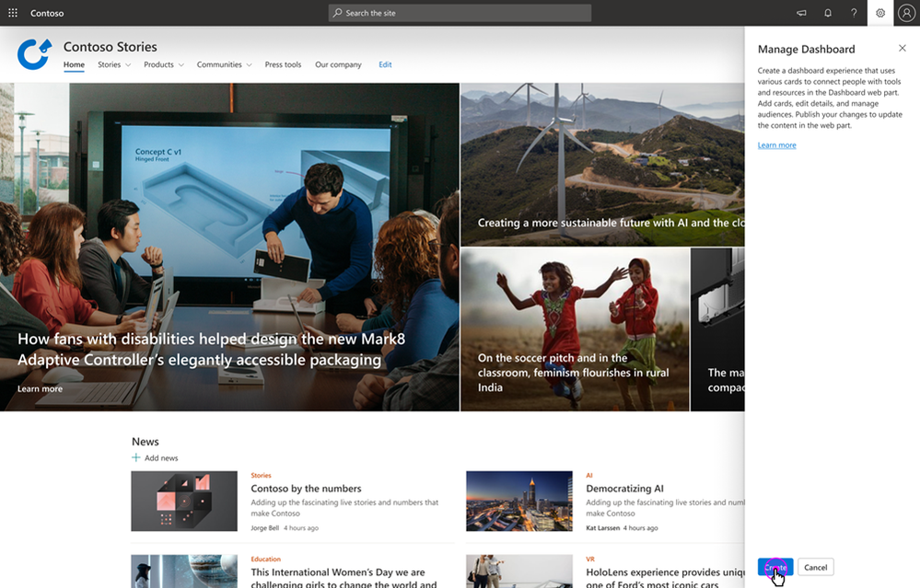Open the International Women's Day article thumbnail
The width and height of the screenshot is (920, 588).
click(x=184, y=571)
